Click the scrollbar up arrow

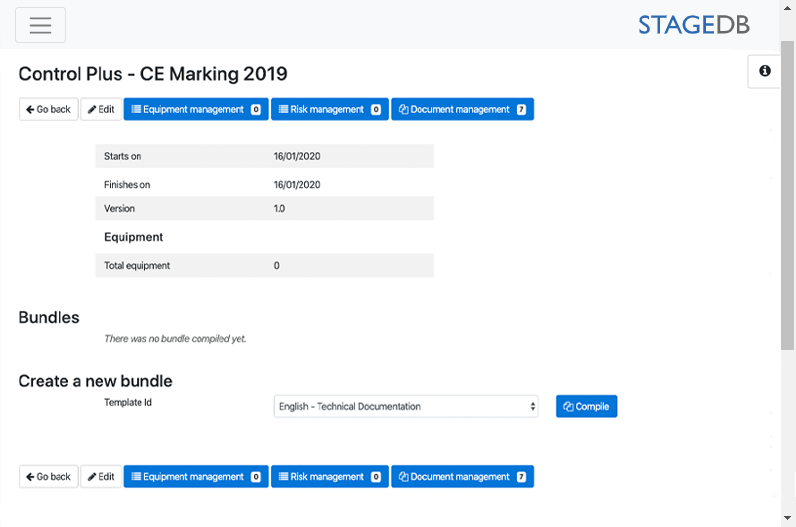787,8
